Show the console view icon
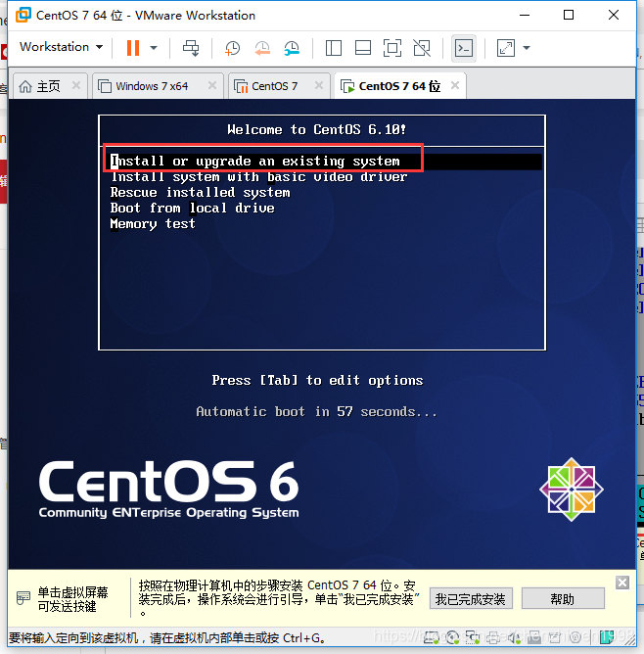The image size is (644, 654). tap(464, 48)
